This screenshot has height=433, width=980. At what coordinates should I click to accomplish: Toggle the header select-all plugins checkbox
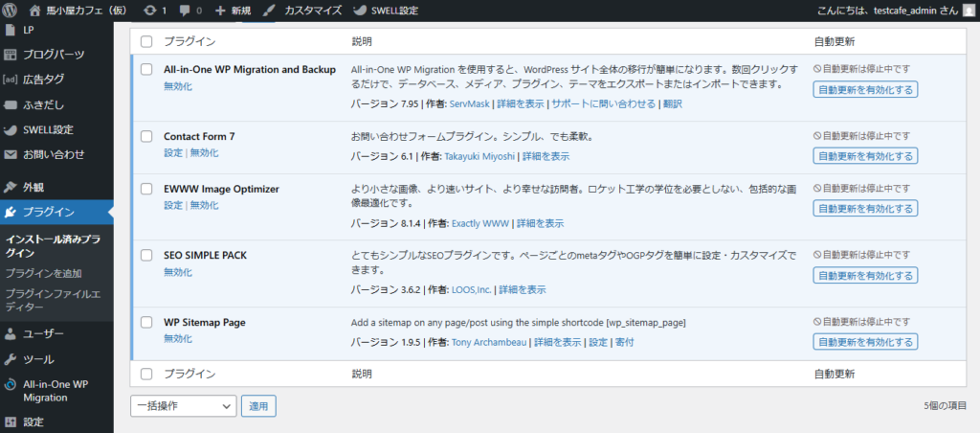[146, 42]
